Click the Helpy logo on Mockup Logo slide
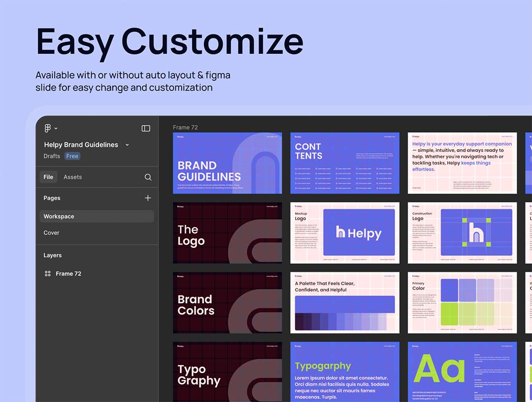This screenshot has width=532, height=402. (359, 233)
